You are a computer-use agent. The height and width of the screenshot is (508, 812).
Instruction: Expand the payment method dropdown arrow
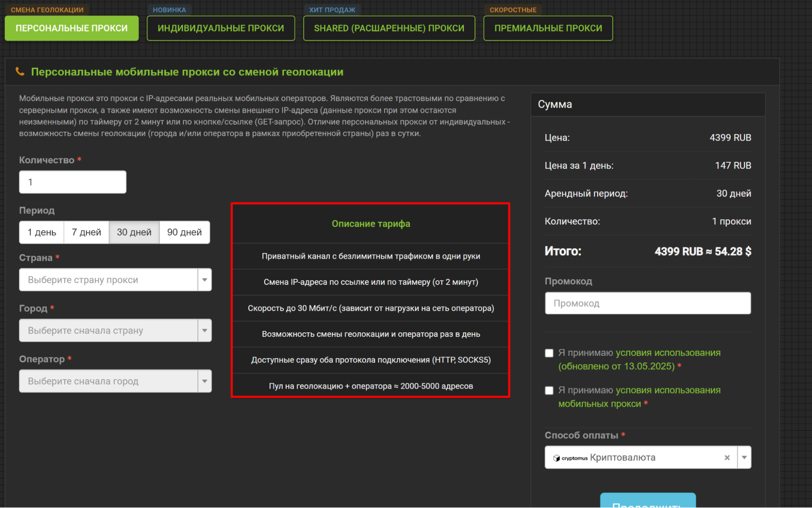744,458
